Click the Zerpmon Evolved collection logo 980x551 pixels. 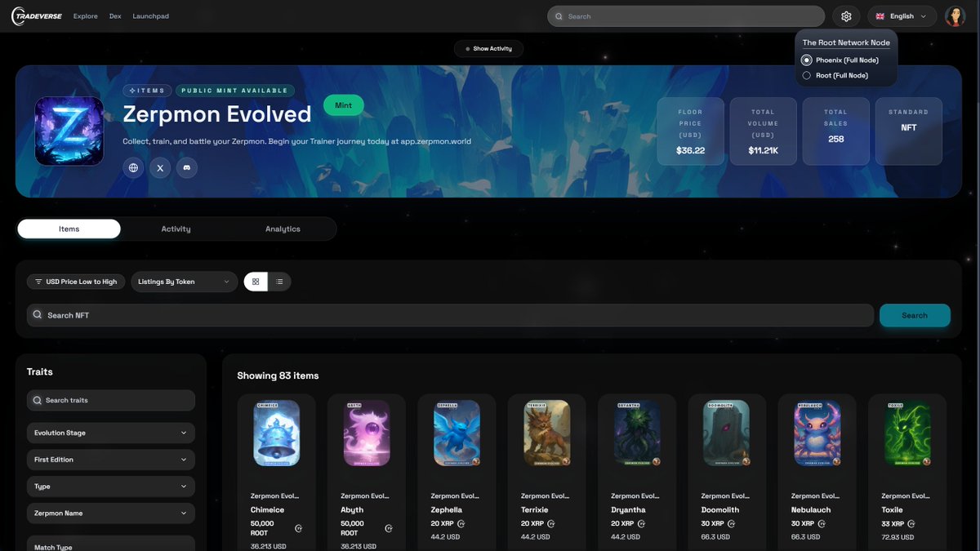(x=69, y=131)
